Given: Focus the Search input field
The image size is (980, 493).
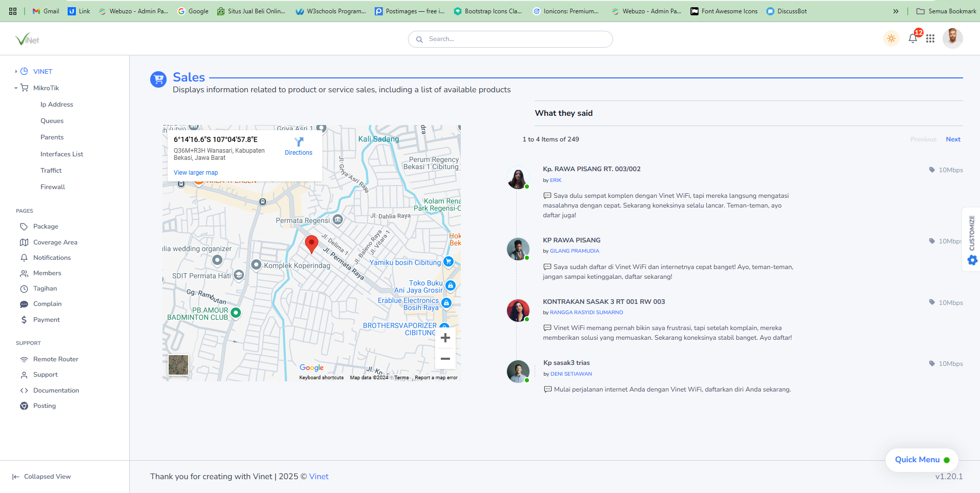Looking at the screenshot, I should click(x=511, y=39).
